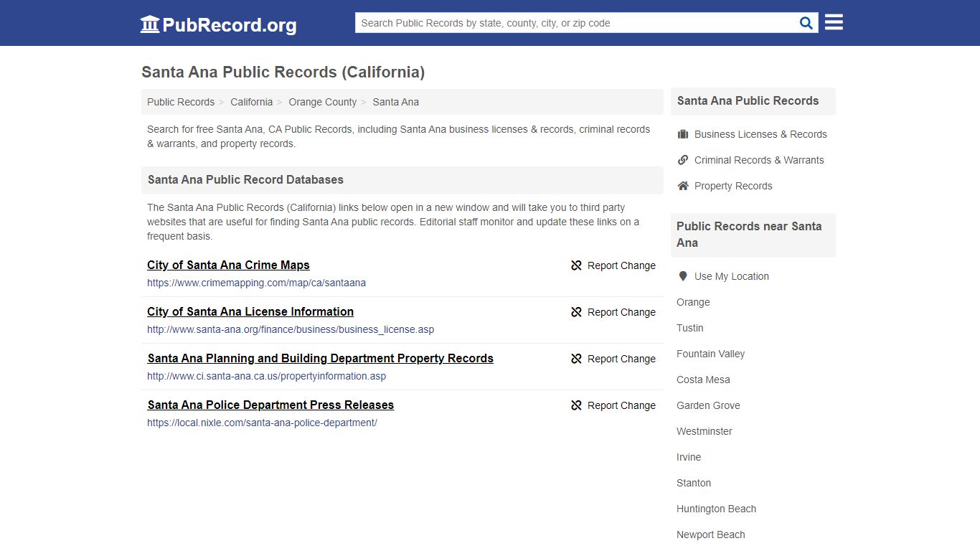
Task: Open nearby city Irvine
Action: (689, 457)
